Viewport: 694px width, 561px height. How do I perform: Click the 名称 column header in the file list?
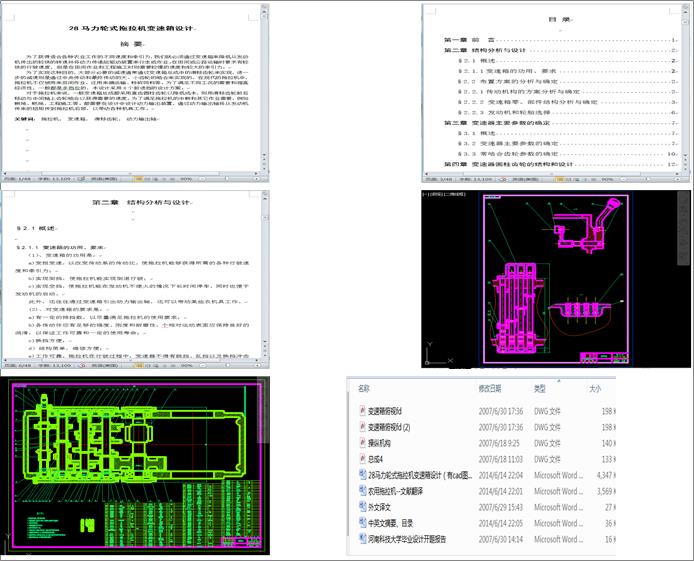[x=364, y=388]
